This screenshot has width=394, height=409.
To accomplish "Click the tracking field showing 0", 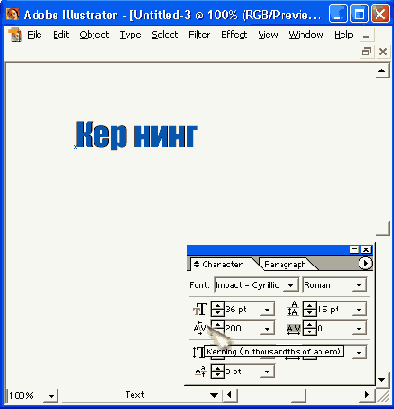I will coord(334,328).
